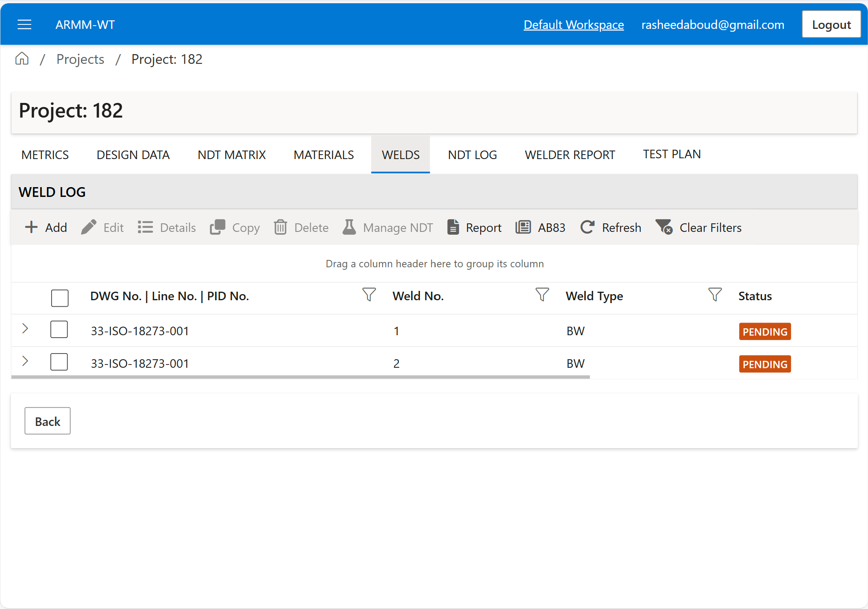Screen dimensions: 868x609
Task: Click the BW weld type of weld 1
Action: tap(576, 331)
